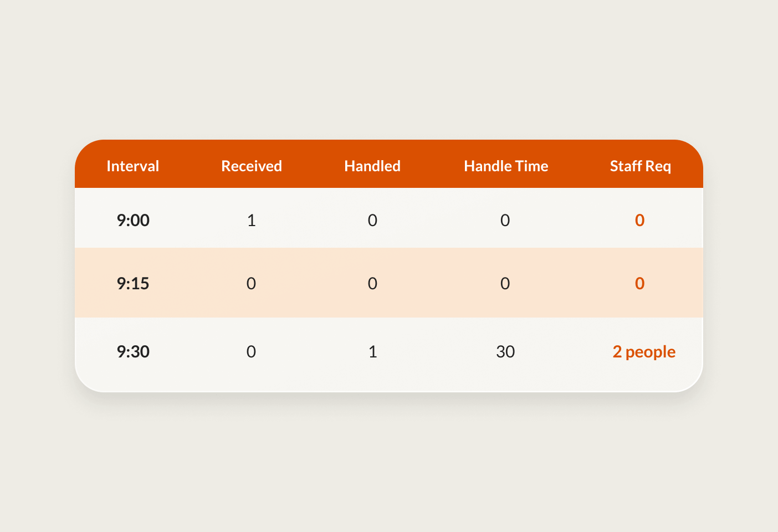Click the Handled column header
The image size is (778, 532).
click(x=372, y=166)
